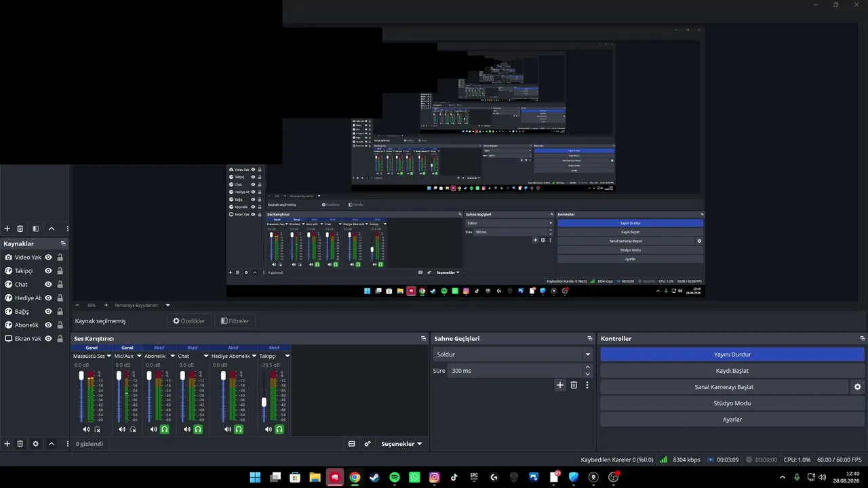Undock the Ses Karıştırıcı panel
Screen dimensions: 868x488
pos(423,338)
